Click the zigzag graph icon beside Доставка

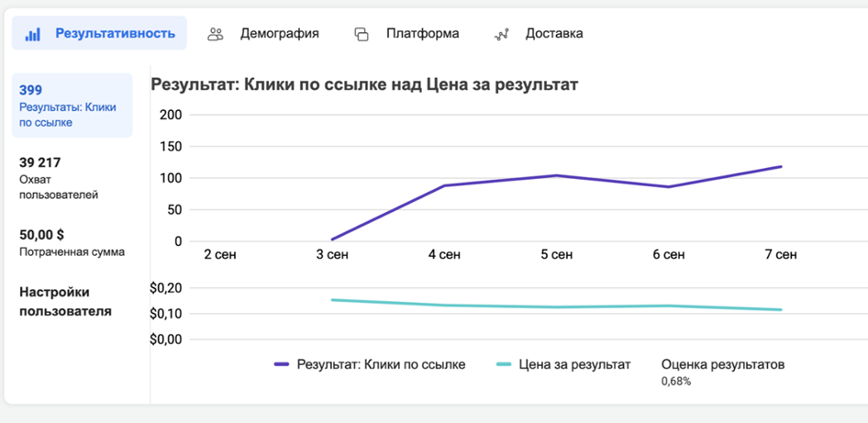(x=502, y=34)
